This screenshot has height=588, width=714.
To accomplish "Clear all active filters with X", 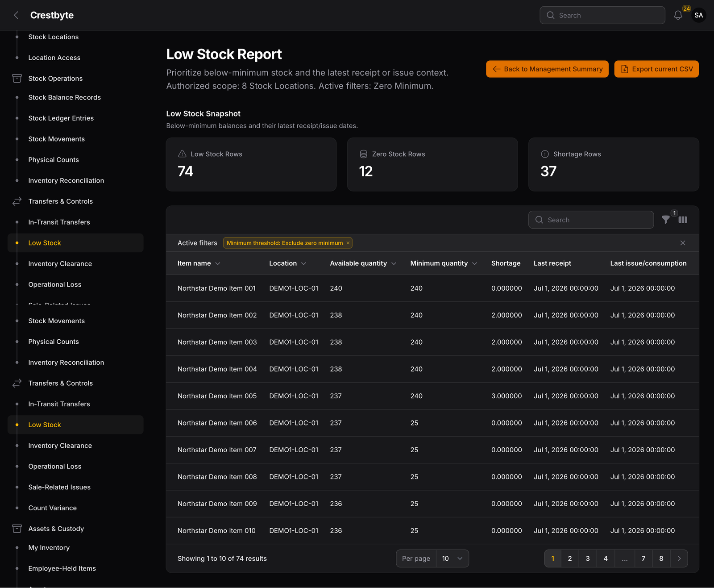I will [x=683, y=243].
